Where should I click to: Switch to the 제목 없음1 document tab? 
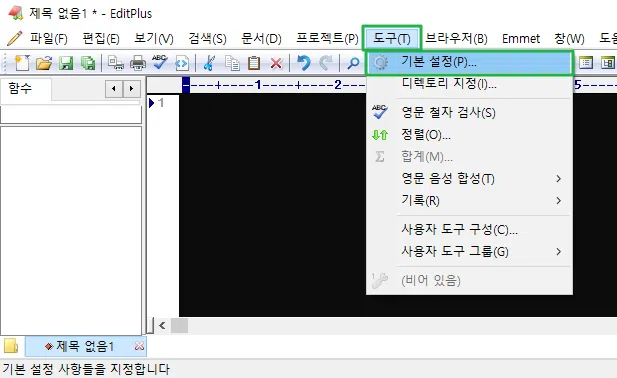coord(85,346)
